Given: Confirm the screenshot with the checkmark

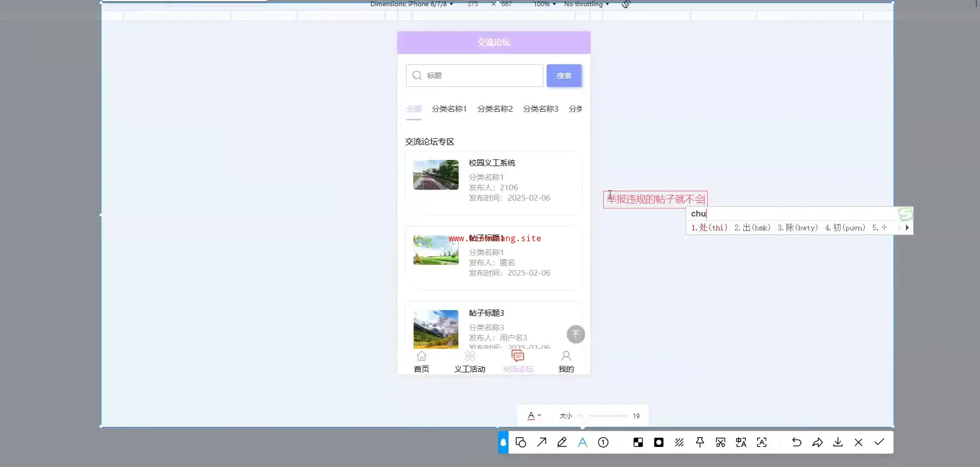Looking at the screenshot, I should click(x=879, y=442).
